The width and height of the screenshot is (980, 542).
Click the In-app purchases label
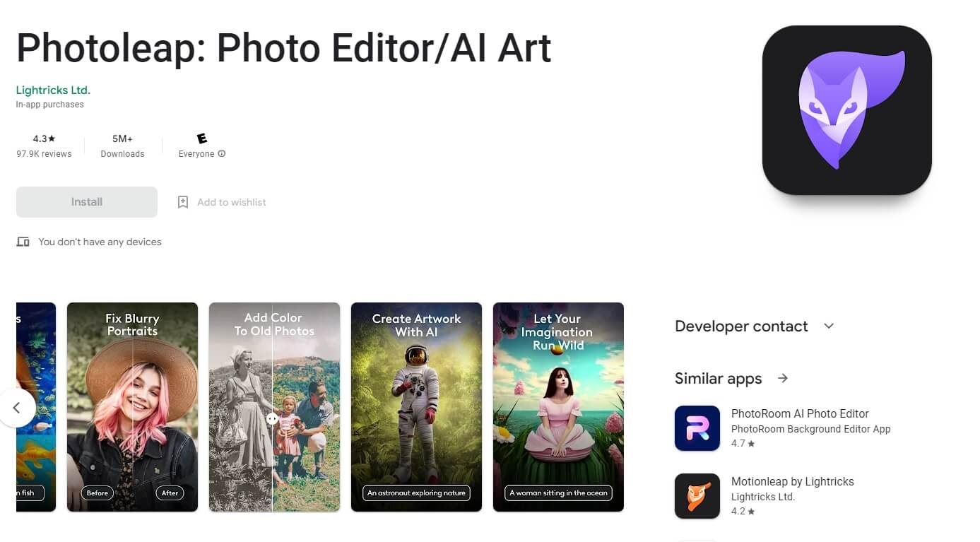(50, 105)
